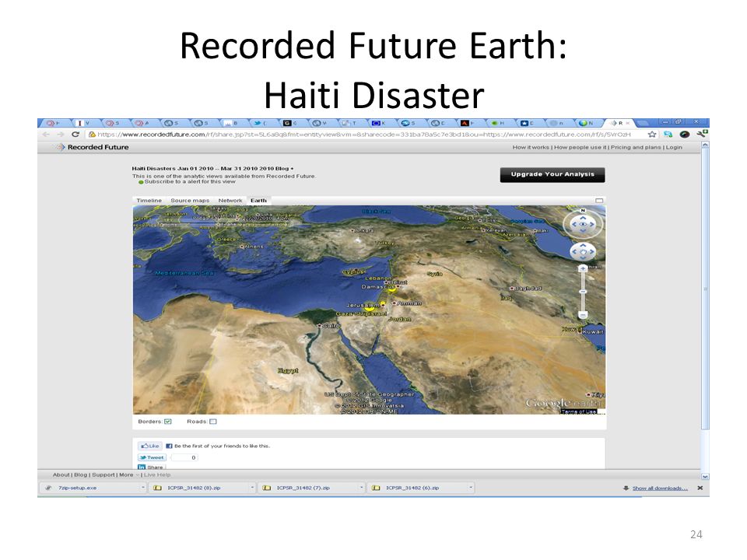The width and height of the screenshot is (747, 560).
Task: Click the Support footer link
Action: click(x=103, y=474)
